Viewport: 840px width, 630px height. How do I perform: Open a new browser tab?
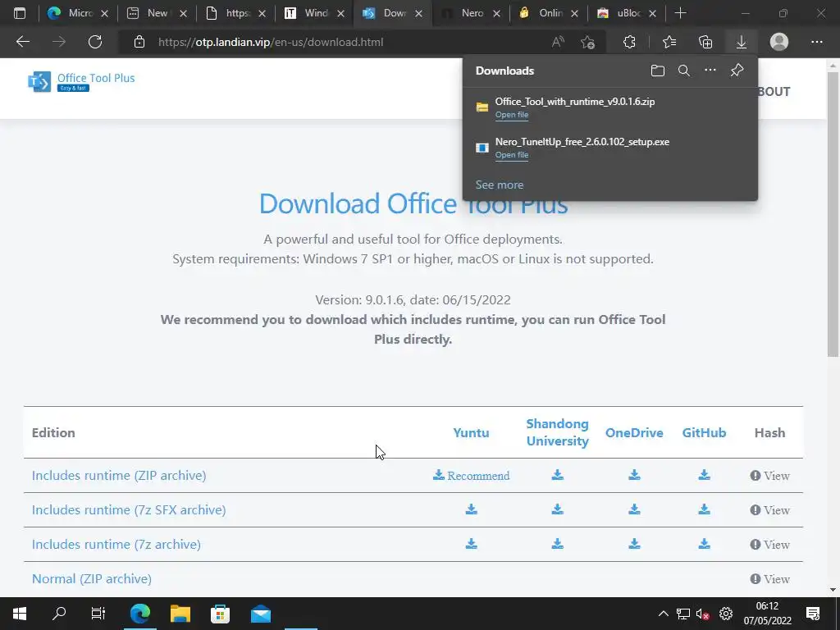pos(680,13)
